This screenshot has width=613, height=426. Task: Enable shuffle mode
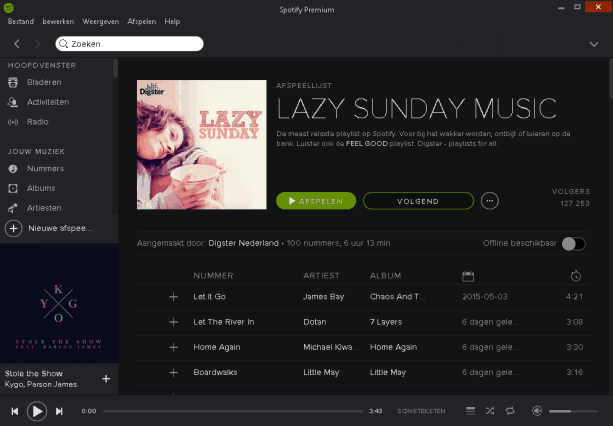[x=490, y=411]
